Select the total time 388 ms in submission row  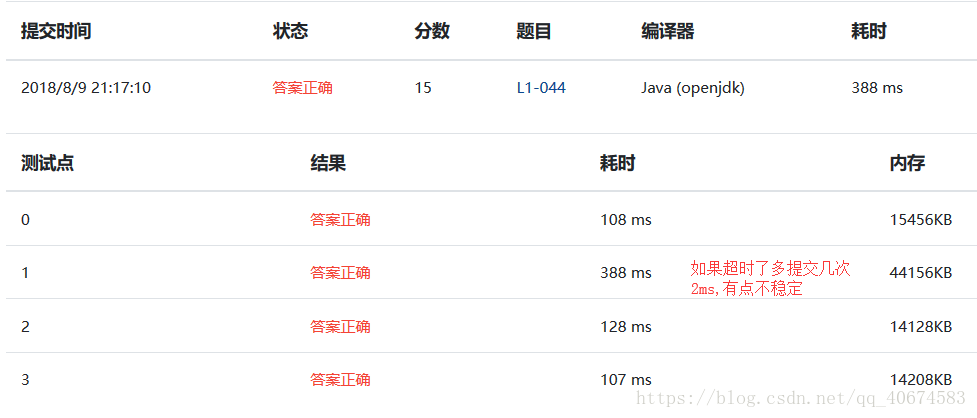pos(877,88)
